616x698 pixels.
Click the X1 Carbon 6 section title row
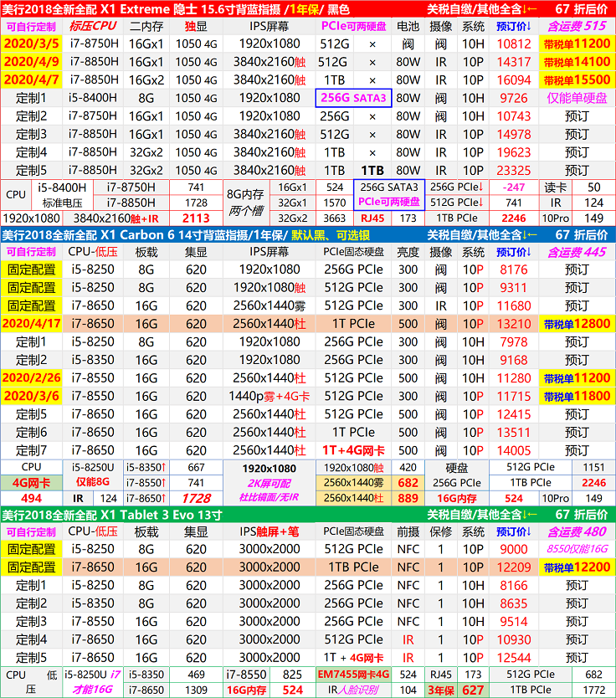point(209,235)
